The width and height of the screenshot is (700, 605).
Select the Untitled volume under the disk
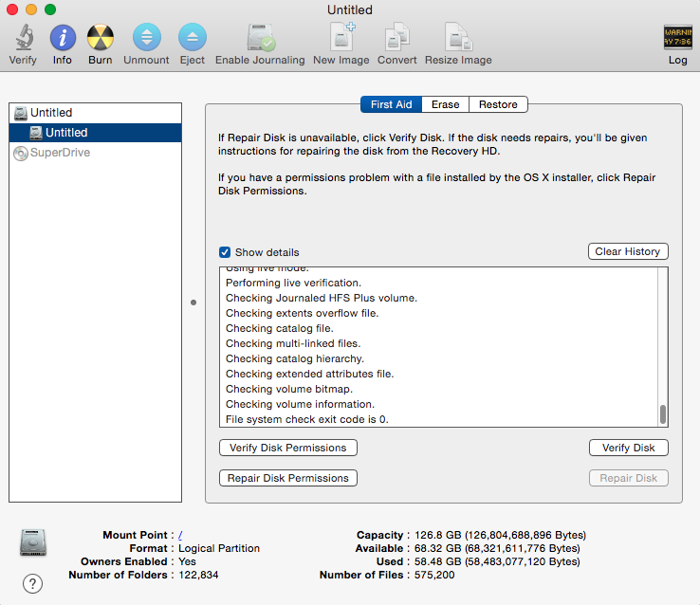click(x=95, y=133)
